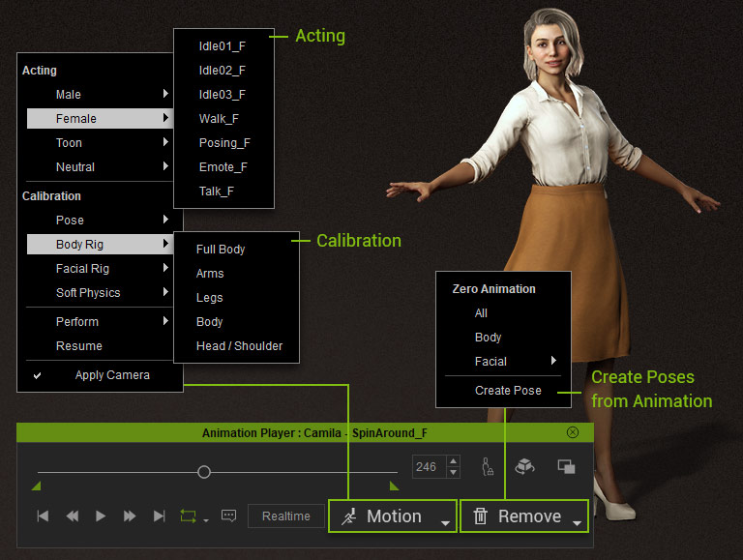This screenshot has width=743, height=560.
Task: Click the overlapping windows icon in player
Action: pos(566,466)
